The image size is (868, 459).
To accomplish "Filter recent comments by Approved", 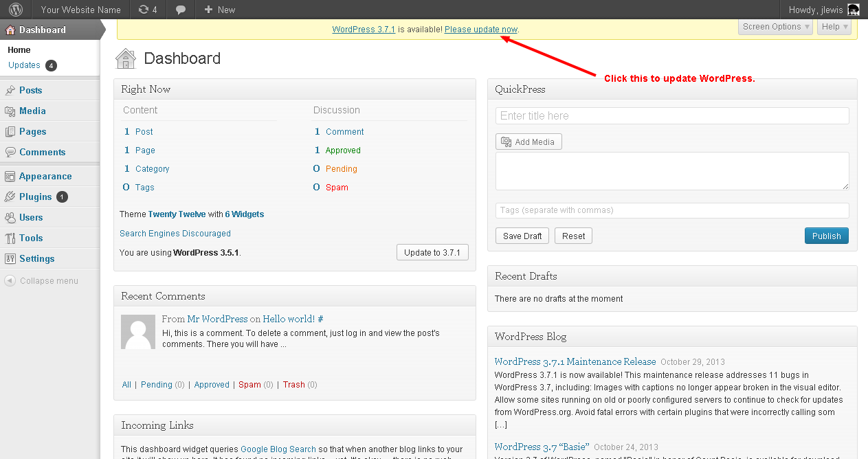I will [x=212, y=385].
